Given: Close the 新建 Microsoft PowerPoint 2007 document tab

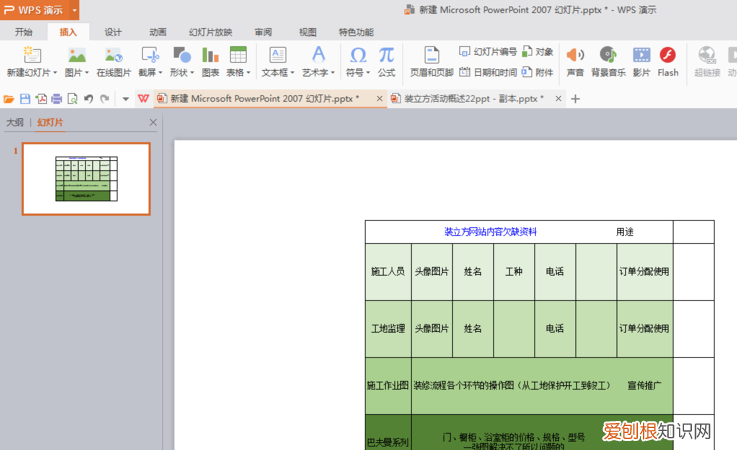Looking at the screenshot, I should pyautogui.click(x=379, y=99).
